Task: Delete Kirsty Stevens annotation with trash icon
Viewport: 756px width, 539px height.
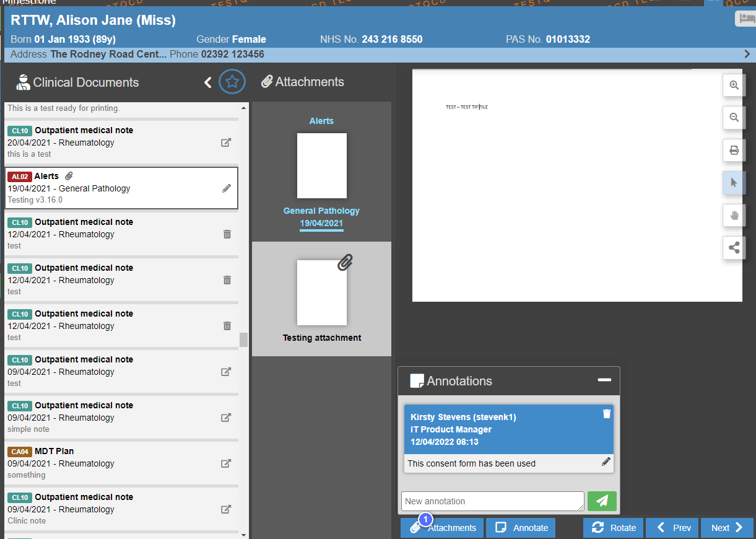Action: point(606,414)
